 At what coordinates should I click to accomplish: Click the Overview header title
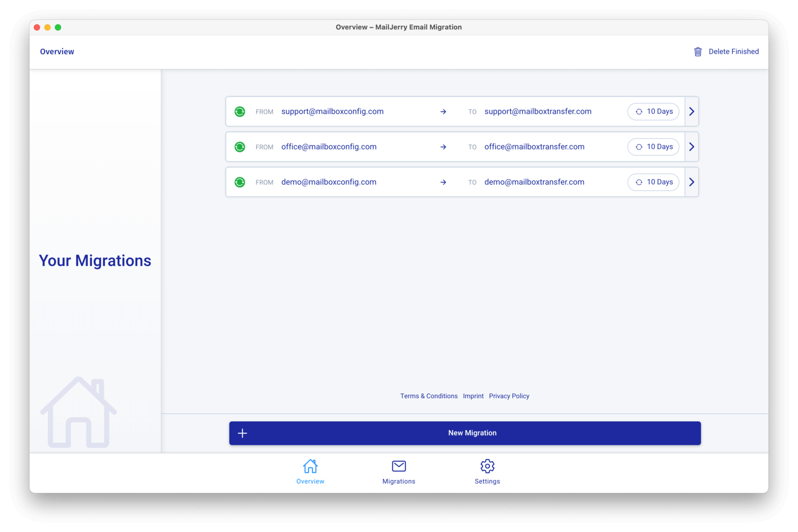coord(57,52)
